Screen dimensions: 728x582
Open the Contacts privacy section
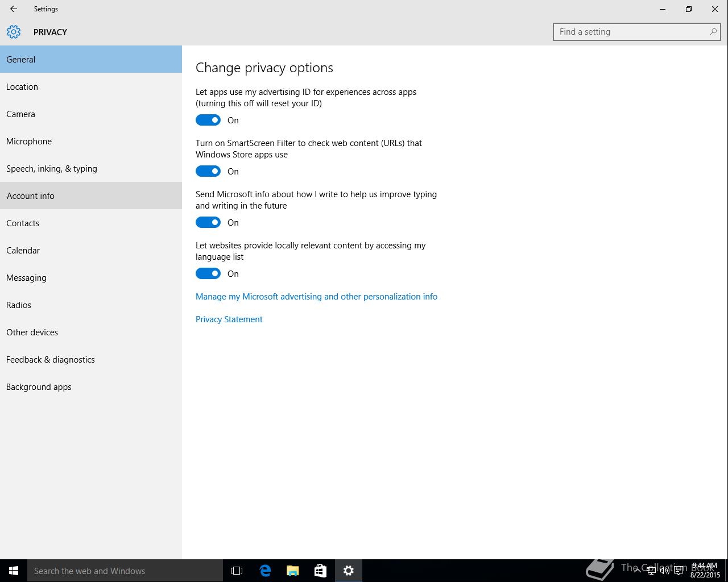coord(91,223)
